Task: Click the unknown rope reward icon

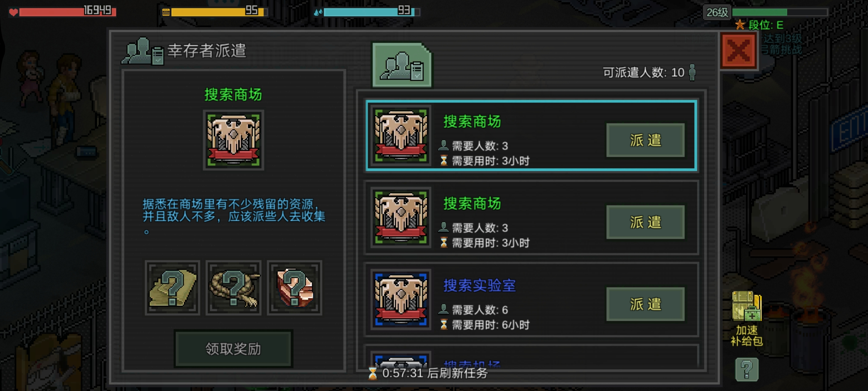Action: point(234,288)
